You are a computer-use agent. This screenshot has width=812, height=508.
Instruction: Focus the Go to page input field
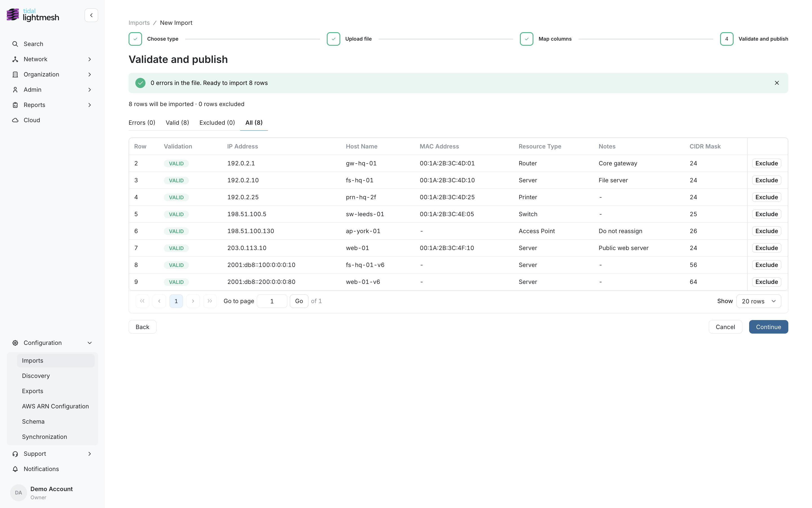tap(272, 301)
